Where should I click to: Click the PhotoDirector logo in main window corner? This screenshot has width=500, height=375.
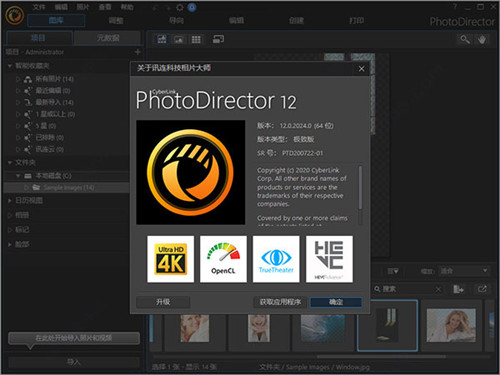point(15,15)
